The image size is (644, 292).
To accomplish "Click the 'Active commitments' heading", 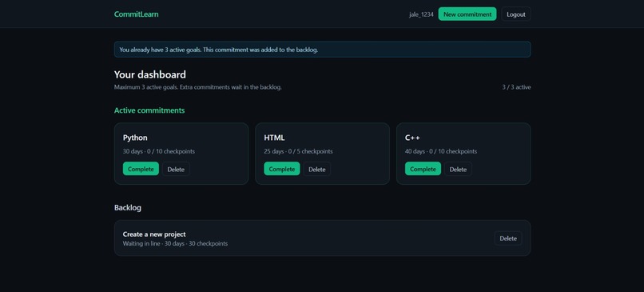I will point(149,110).
